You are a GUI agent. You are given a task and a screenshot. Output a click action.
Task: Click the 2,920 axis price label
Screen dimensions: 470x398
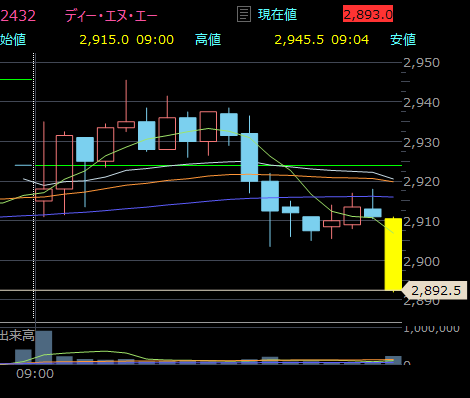click(x=422, y=182)
